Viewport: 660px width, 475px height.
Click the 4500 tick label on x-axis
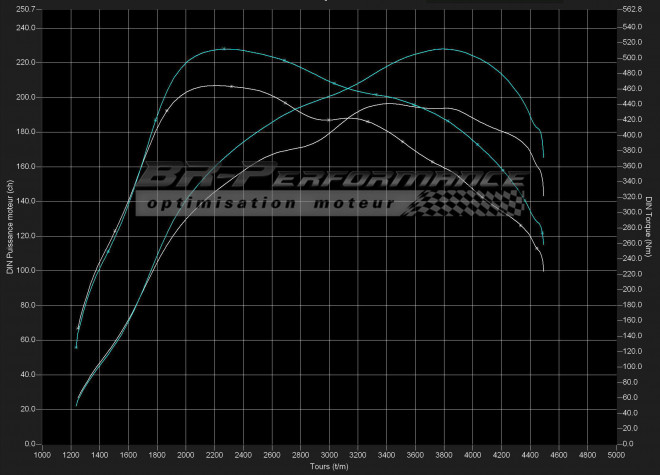click(x=544, y=455)
